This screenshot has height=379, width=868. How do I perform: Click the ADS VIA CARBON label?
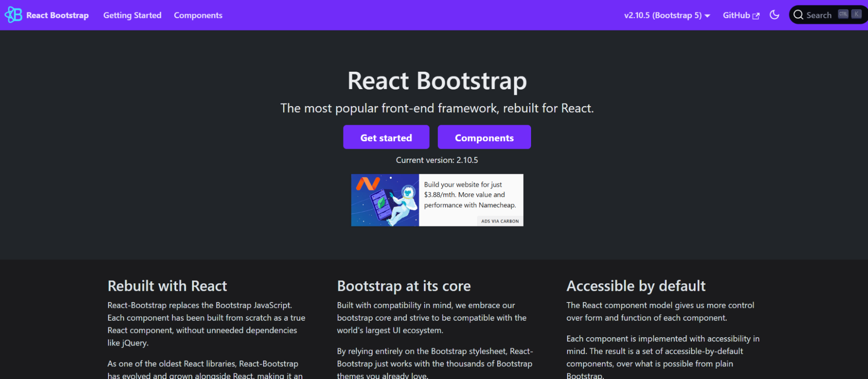coord(500,221)
